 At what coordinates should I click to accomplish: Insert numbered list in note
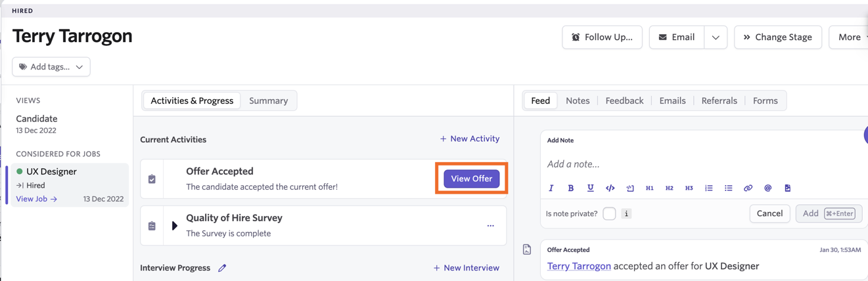click(x=708, y=188)
